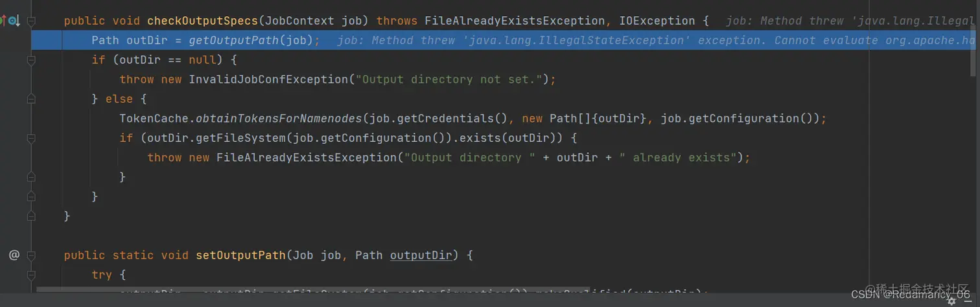Click the fold-end marker after FileAlreadyExistsException throw

[31, 177]
